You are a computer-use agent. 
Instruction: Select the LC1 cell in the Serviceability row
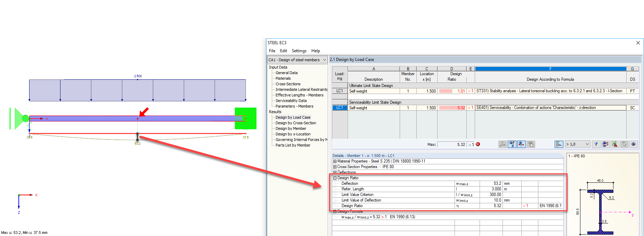tap(340, 108)
